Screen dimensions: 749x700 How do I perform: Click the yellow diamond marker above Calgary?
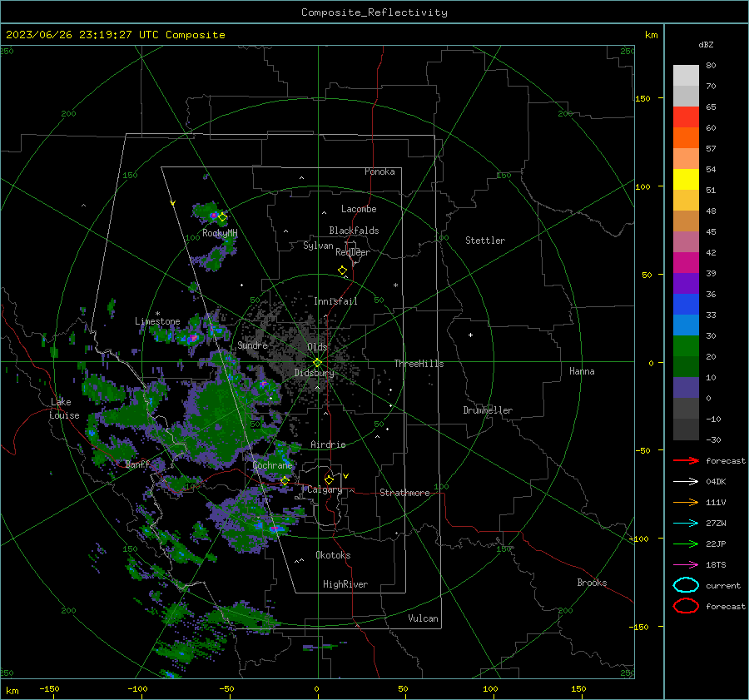(329, 479)
